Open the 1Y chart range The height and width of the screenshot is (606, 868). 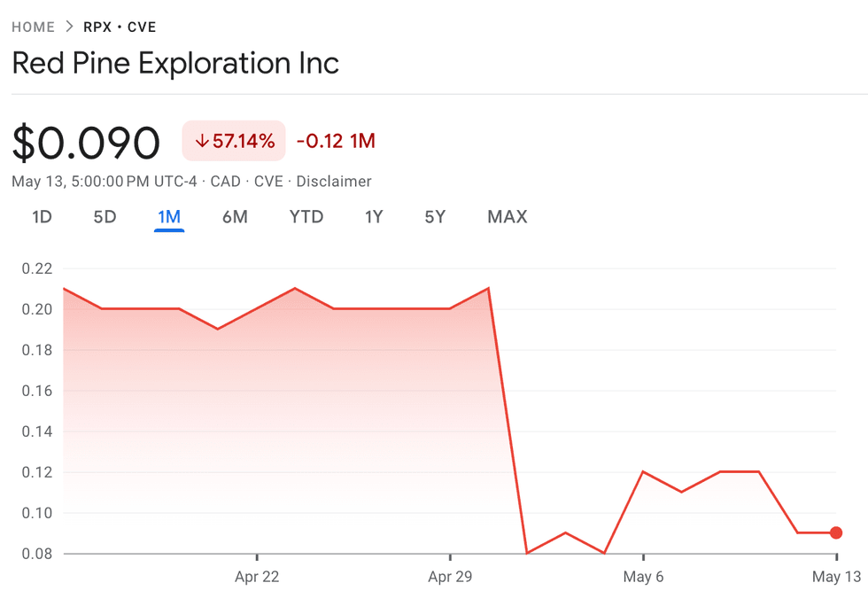pos(374,216)
